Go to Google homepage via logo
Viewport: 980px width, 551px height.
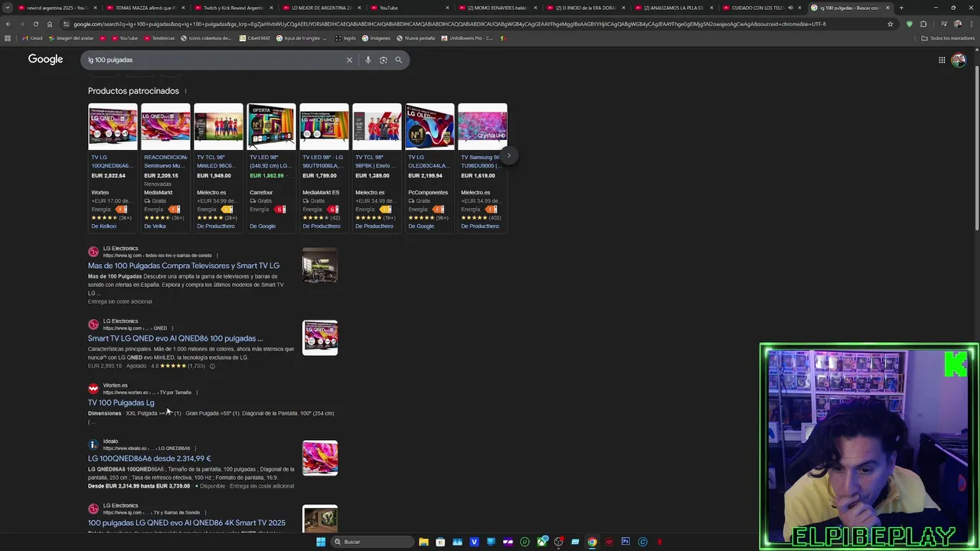45,60
